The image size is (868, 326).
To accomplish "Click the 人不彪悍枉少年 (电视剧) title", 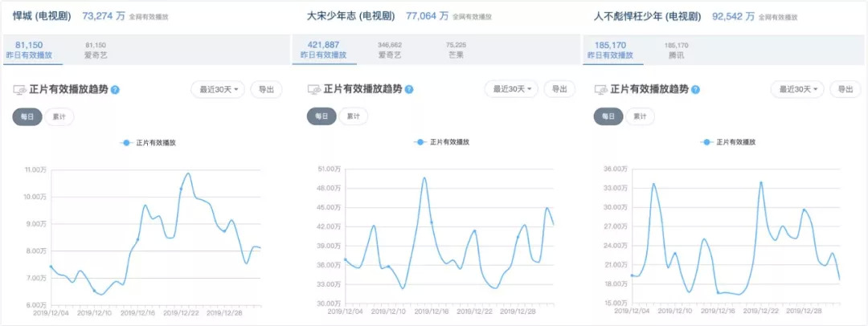I will pyautogui.click(x=648, y=16).
